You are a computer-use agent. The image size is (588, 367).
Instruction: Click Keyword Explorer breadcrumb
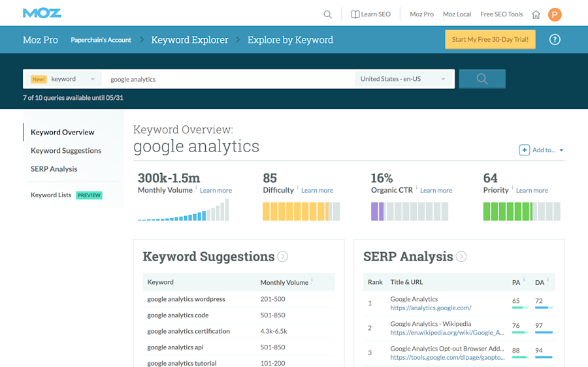189,40
